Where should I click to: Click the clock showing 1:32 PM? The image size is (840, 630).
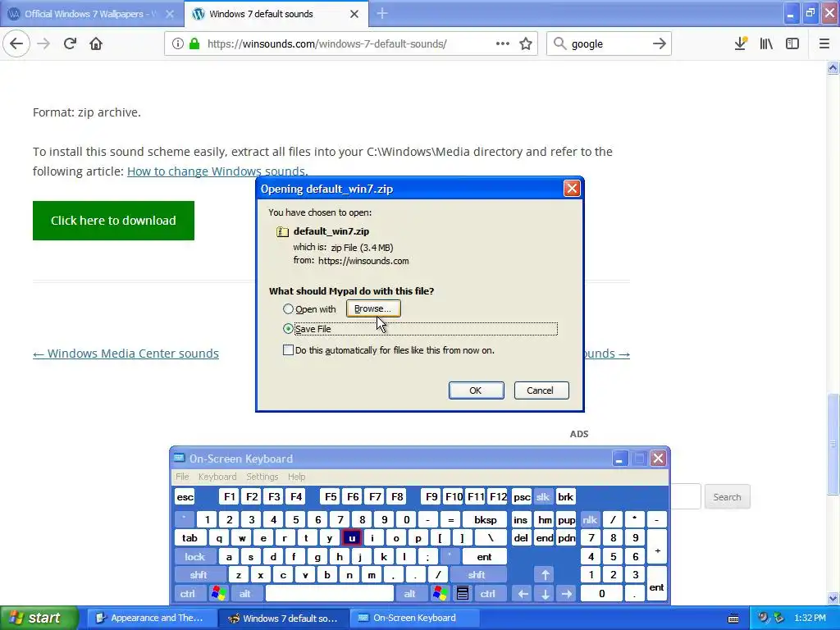[810, 618]
